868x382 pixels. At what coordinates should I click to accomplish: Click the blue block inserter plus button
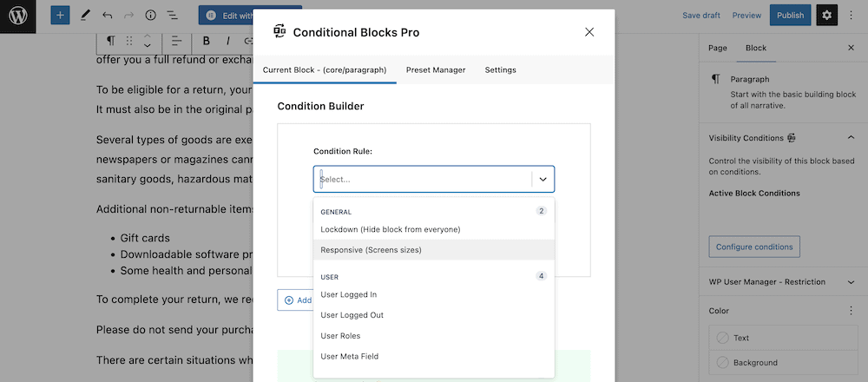pyautogui.click(x=61, y=16)
